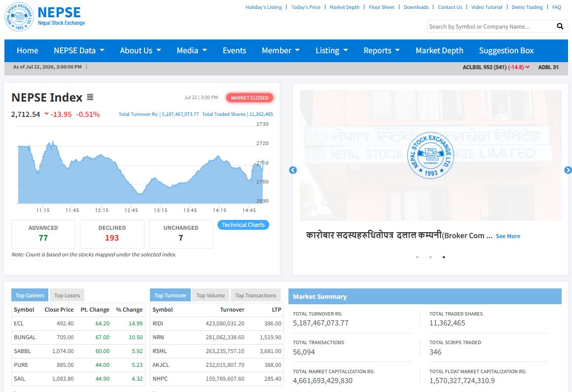The image size is (572, 392).
Task: Expand the Listing dropdown
Action: tap(331, 50)
